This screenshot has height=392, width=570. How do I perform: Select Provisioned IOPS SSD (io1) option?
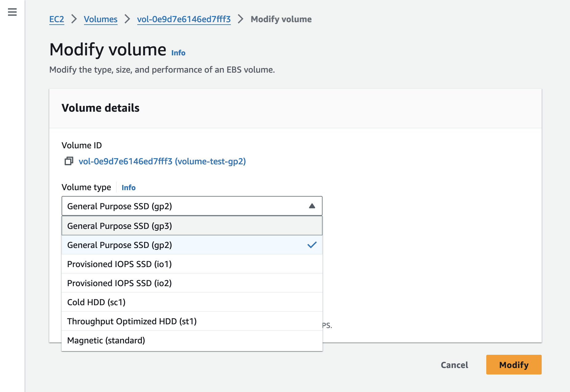[119, 264]
